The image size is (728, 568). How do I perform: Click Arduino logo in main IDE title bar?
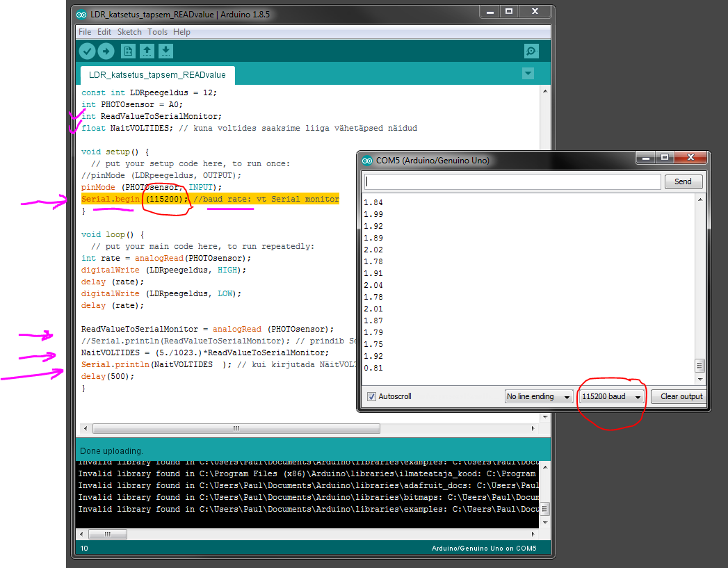click(x=81, y=14)
